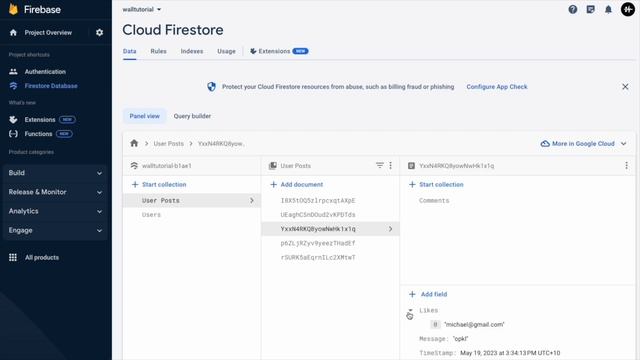Collapse the Likes array field

coord(411,311)
